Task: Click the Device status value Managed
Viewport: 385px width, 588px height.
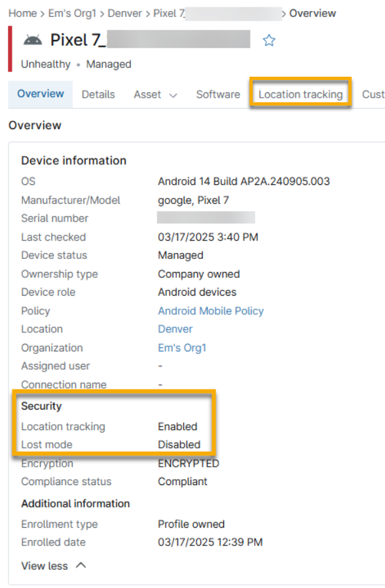Action: click(x=181, y=256)
